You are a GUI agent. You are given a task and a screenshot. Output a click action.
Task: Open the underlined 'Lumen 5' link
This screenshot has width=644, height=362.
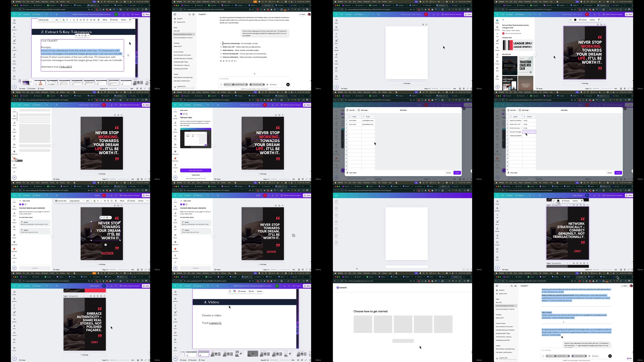[216, 323]
